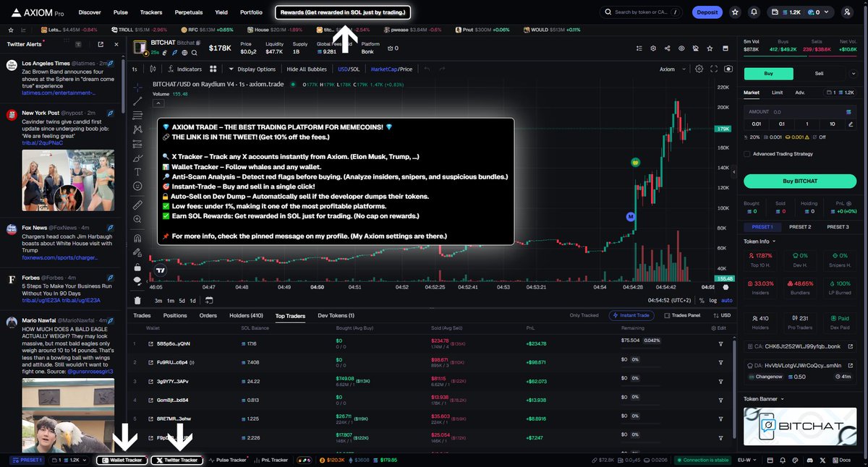868x467 pixels.
Task: Click the star watchlist icon beside Deposit
Action: [735, 12]
